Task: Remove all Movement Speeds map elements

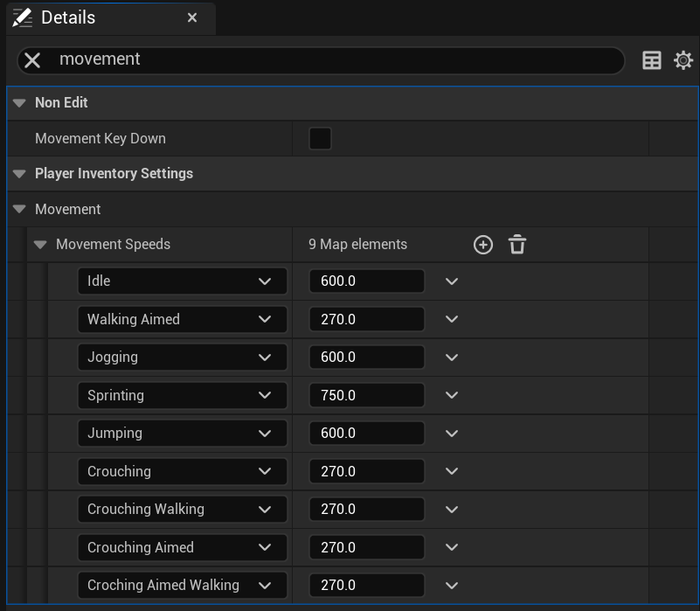Action: (x=517, y=245)
